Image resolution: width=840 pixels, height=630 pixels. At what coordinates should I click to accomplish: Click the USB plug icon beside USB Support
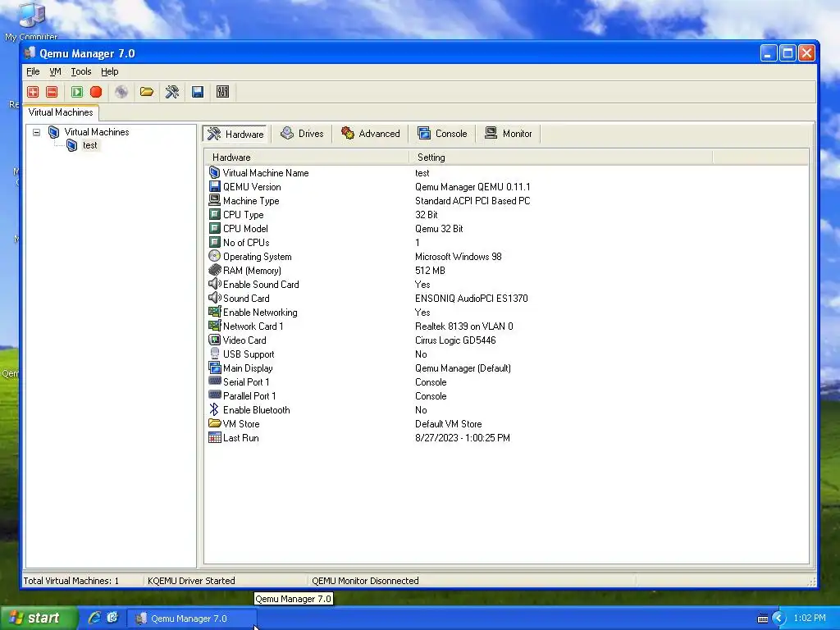(x=214, y=354)
